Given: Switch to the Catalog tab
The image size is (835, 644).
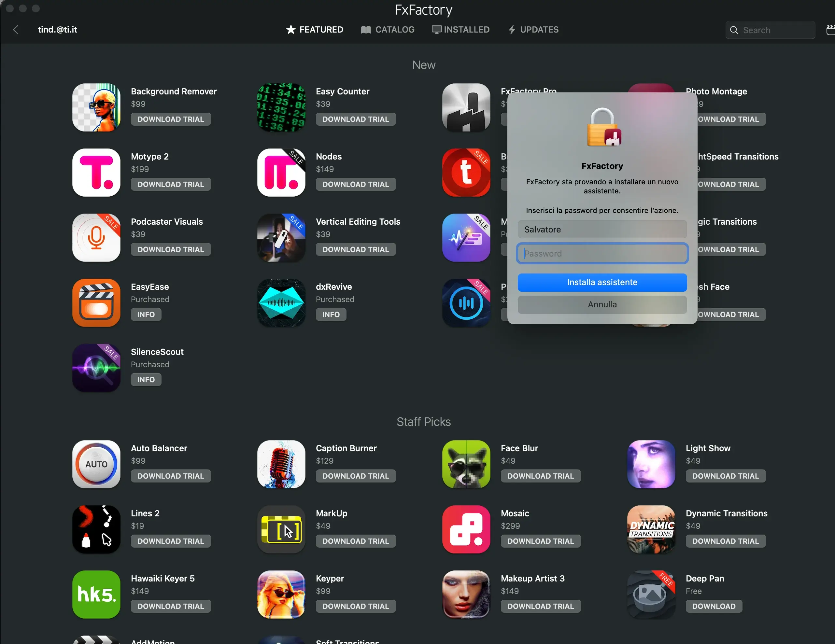Looking at the screenshot, I should click(388, 29).
